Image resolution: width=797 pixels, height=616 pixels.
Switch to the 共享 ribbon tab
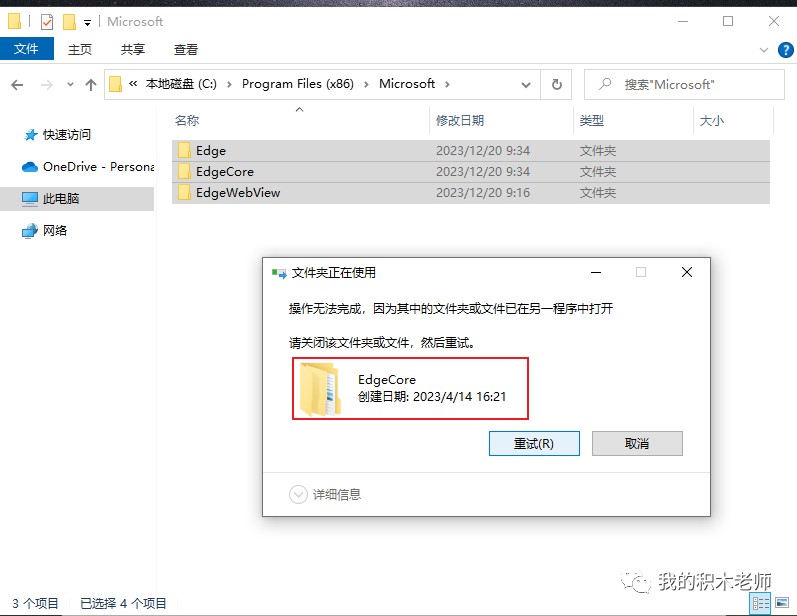[133, 49]
